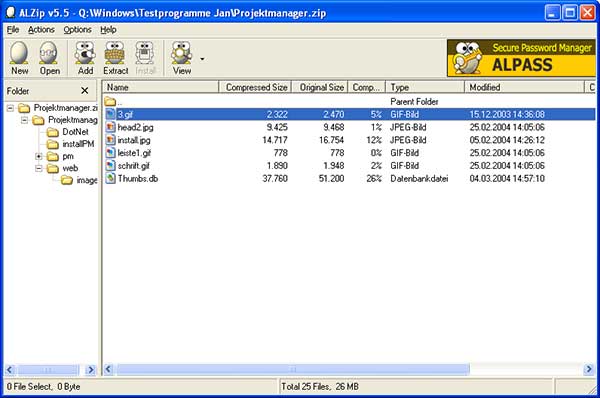This screenshot has width=600, height=398.
Task: Close the Folder pane with X
Action: pyautogui.click(x=85, y=91)
